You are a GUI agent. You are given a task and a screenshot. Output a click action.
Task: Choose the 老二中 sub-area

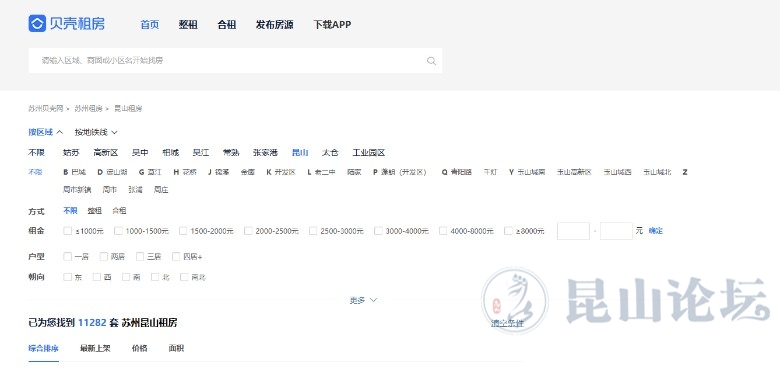[x=325, y=172]
